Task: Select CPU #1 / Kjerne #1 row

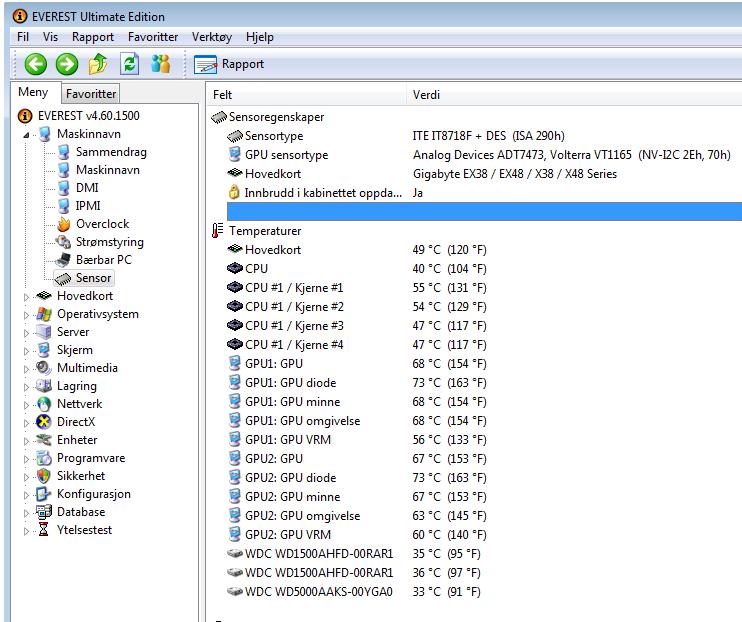Action: point(484,288)
